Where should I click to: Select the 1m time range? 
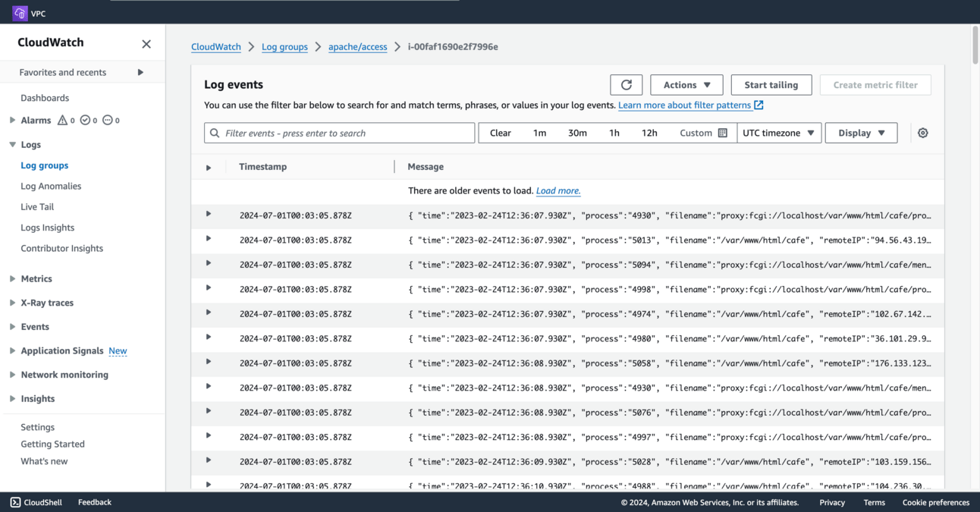[539, 133]
